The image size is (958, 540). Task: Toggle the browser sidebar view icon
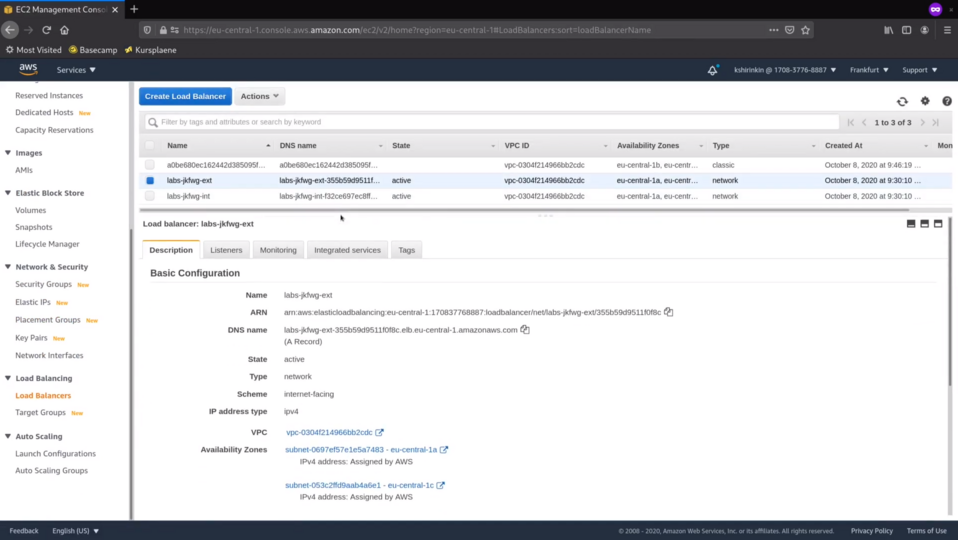coord(907,30)
